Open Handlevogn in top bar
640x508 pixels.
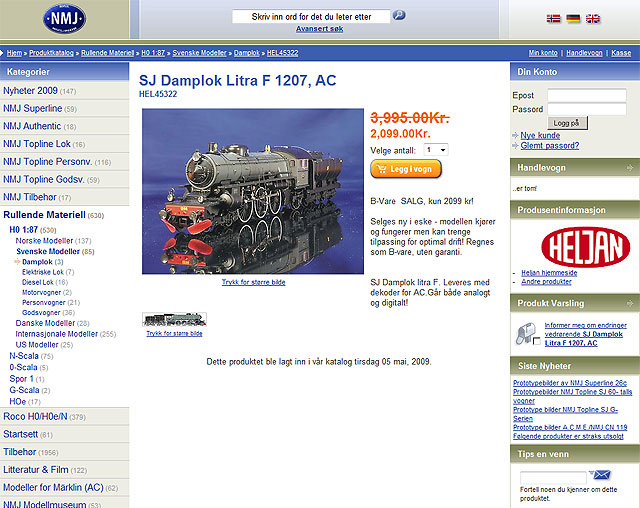(x=584, y=53)
